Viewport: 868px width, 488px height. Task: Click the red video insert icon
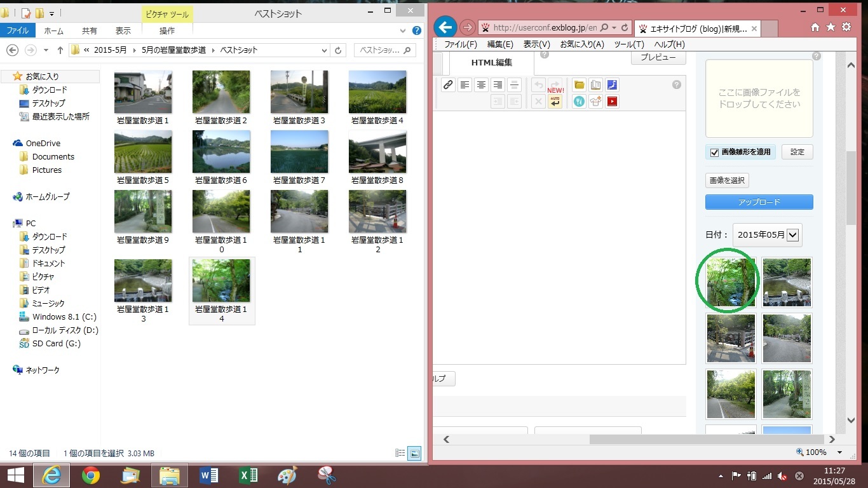tap(612, 102)
